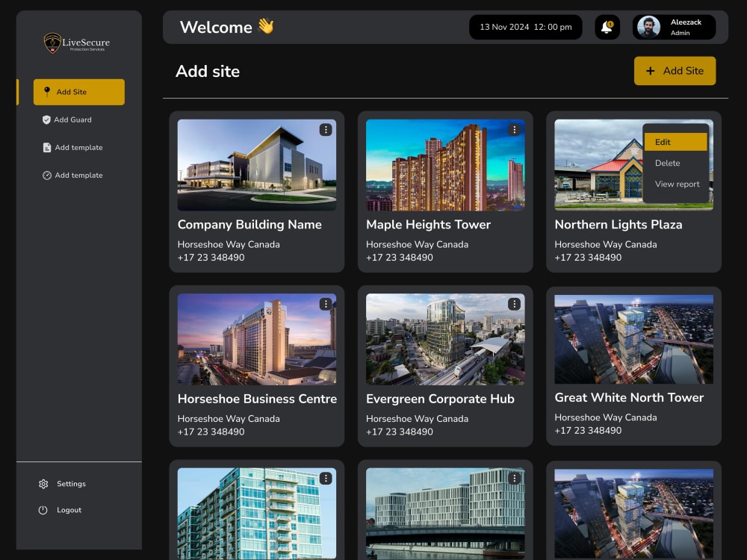Open the three-dot menu on Maple Heights Tower

tap(514, 129)
